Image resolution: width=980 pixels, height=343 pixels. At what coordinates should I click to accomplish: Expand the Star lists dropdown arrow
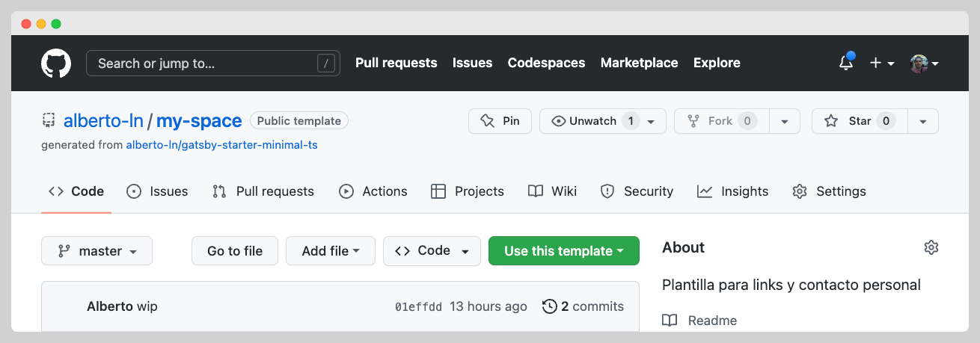(923, 121)
